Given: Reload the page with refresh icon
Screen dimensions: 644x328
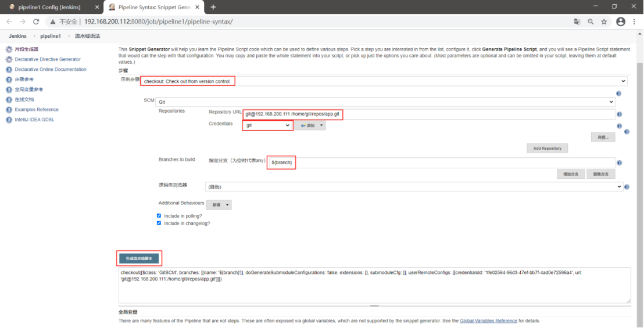Looking at the screenshot, I should click(x=36, y=21).
